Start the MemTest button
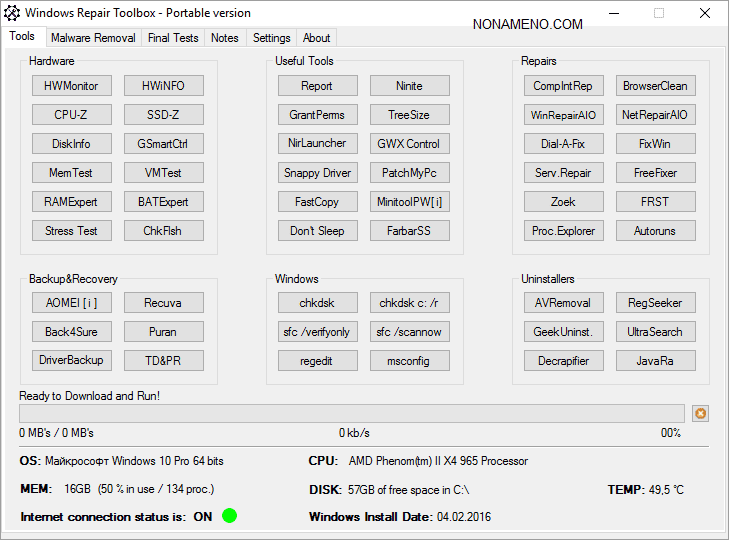Image resolution: width=729 pixels, height=540 pixels. coord(72,173)
